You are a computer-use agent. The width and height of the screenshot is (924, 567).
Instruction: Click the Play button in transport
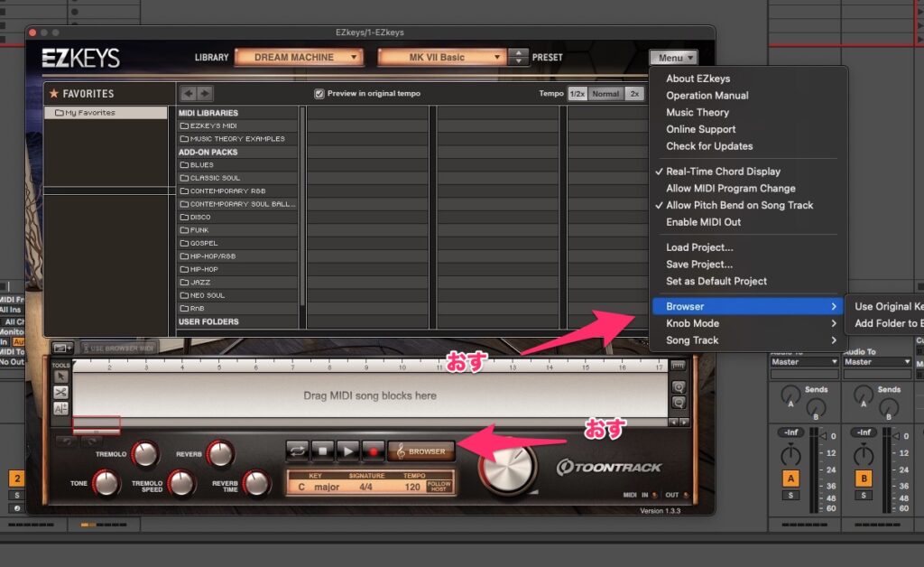347,450
